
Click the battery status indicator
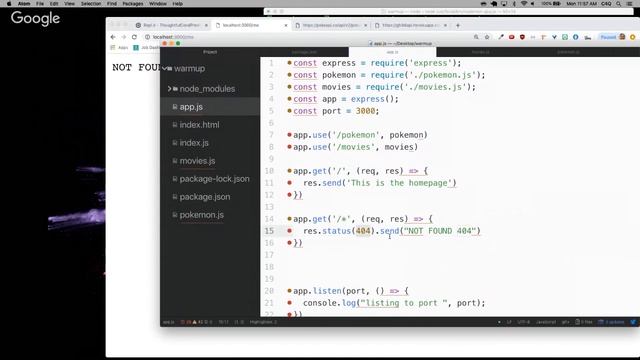pos(551,4)
